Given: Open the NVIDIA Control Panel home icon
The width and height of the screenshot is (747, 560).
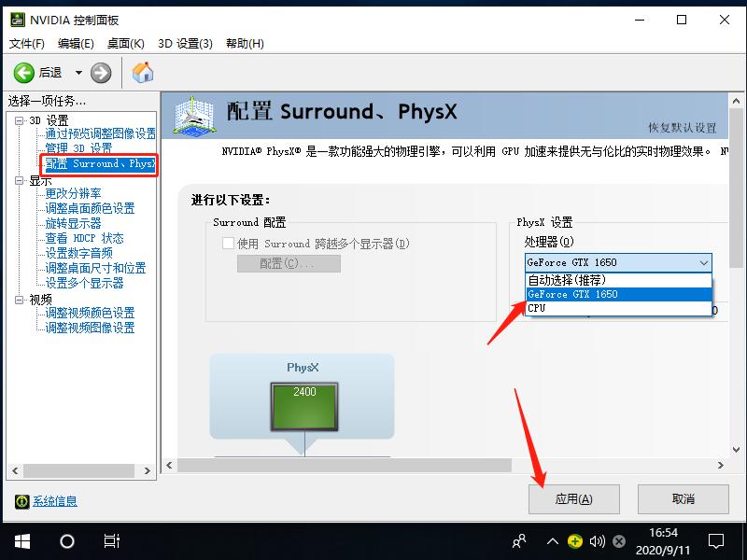Looking at the screenshot, I should [142, 71].
